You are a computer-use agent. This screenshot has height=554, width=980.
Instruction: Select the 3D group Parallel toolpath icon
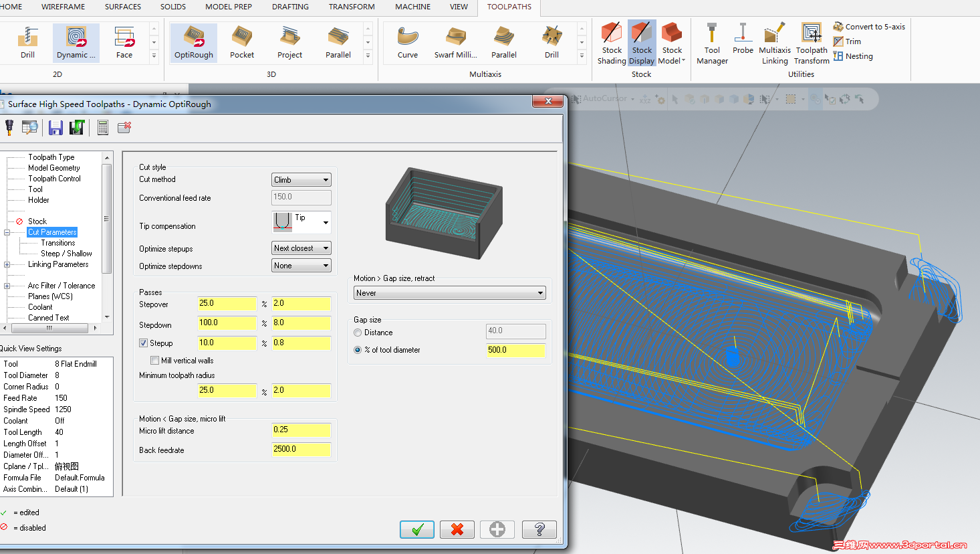click(x=338, y=43)
